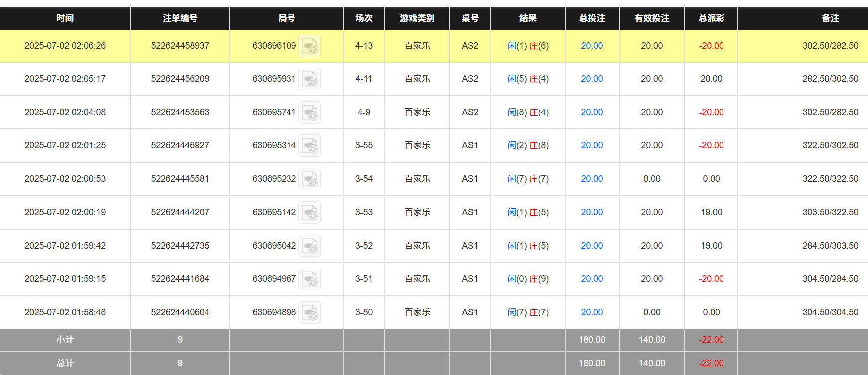Viewport: 868px width, 375px height.
Task: Click replay icon next to round 630695042
Action: pyautogui.click(x=309, y=246)
